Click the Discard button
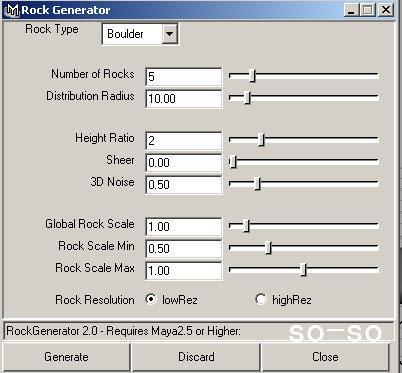 pyautogui.click(x=196, y=357)
